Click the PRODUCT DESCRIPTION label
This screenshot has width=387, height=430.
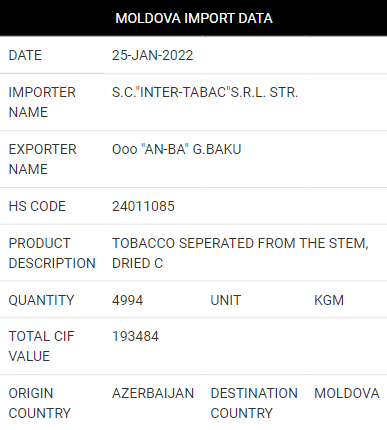52,253
